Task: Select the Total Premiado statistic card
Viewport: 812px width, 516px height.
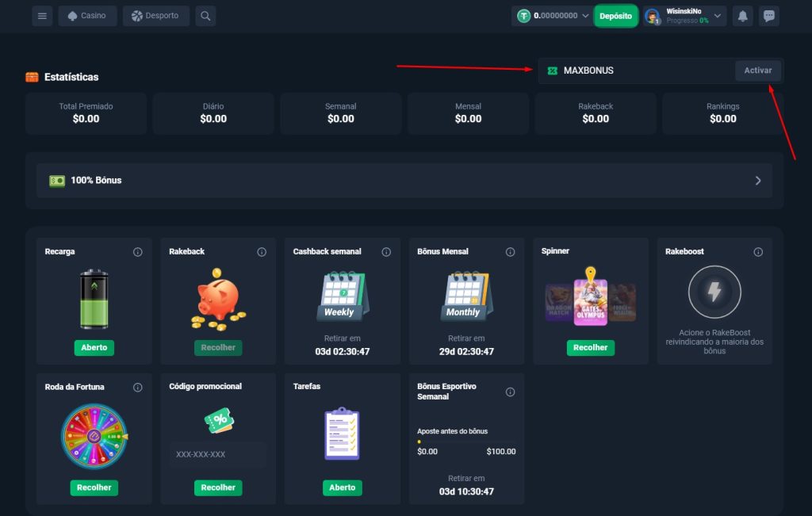Action: click(86, 113)
